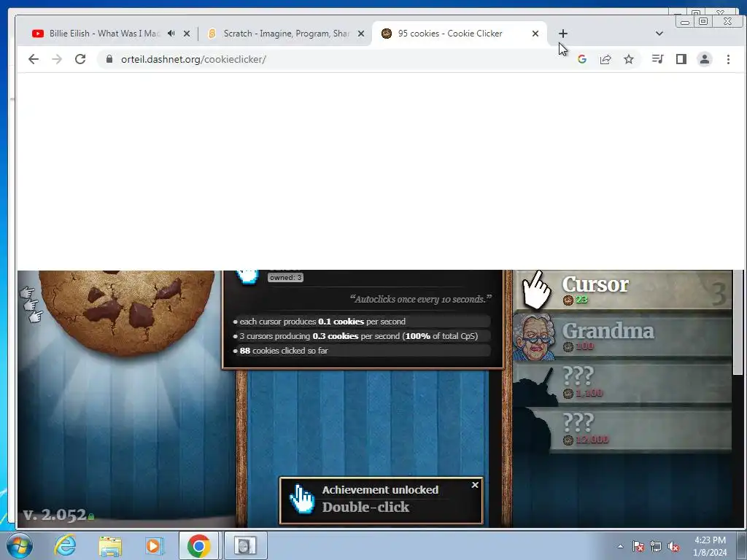Click the Grandma portrait icon
Image resolution: width=747 pixels, height=560 pixels.
coord(535,337)
